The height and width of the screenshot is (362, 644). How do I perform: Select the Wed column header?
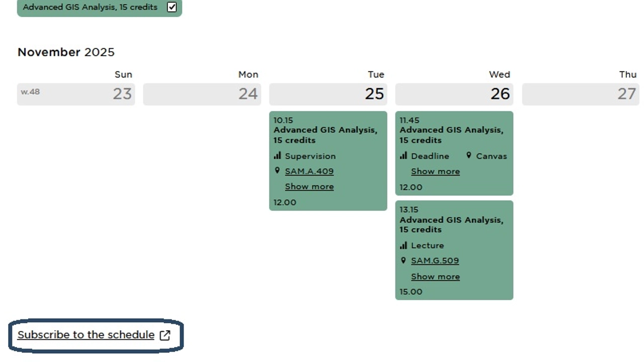coord(500,74)
